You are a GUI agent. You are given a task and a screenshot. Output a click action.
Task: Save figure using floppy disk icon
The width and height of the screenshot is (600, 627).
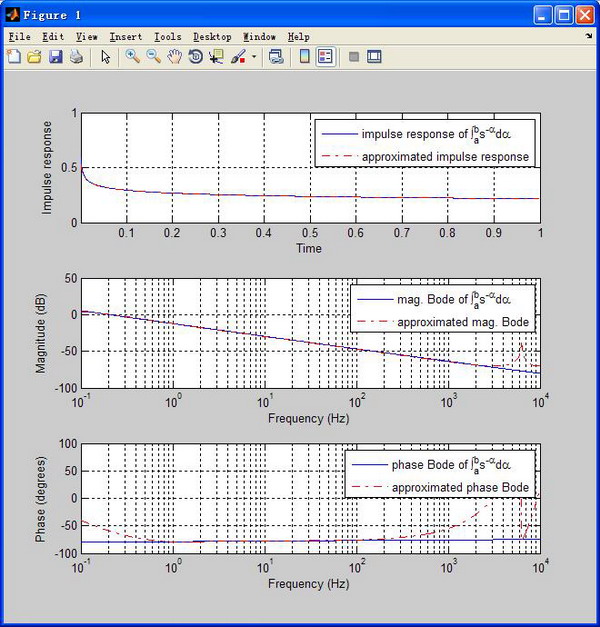tap(56, 56)
